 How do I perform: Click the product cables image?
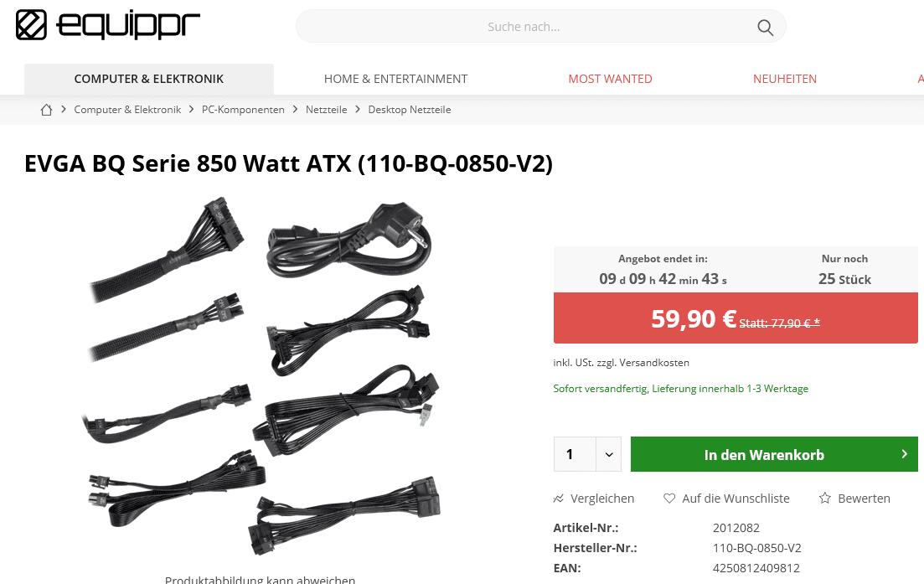261,375
